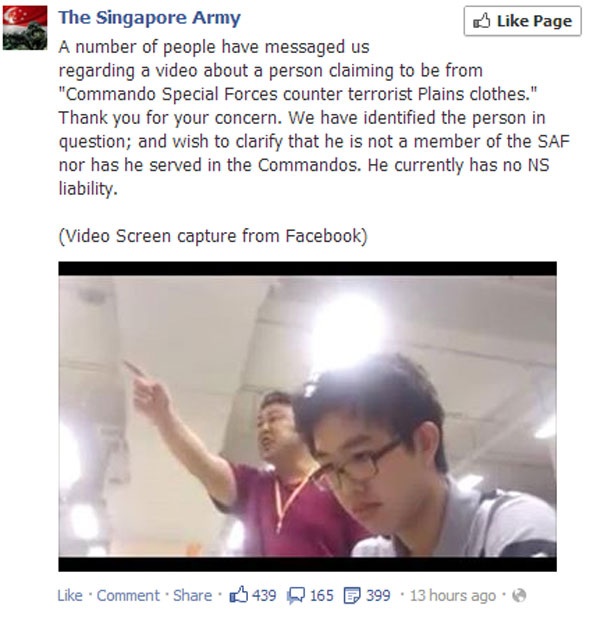Click the thumbs-up icon beside 439
Image resolution: width=600 pixels, height=619 pixels.
238,595
